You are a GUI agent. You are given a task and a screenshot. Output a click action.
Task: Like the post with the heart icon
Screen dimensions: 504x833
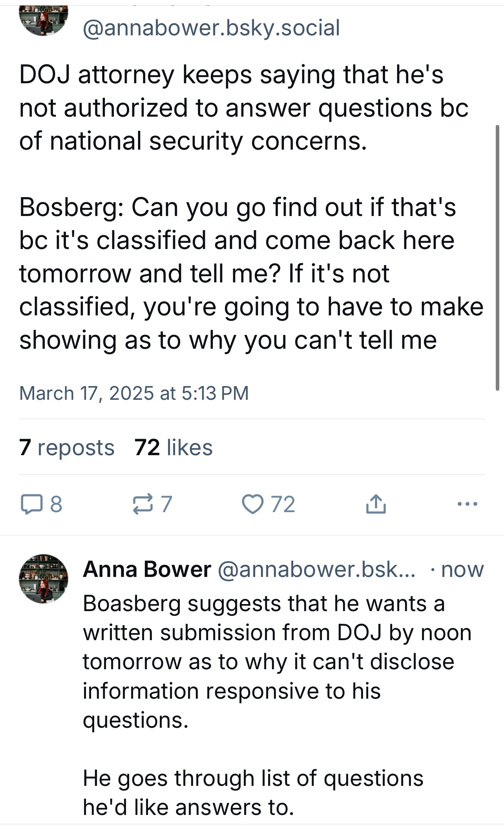point(252,504)
